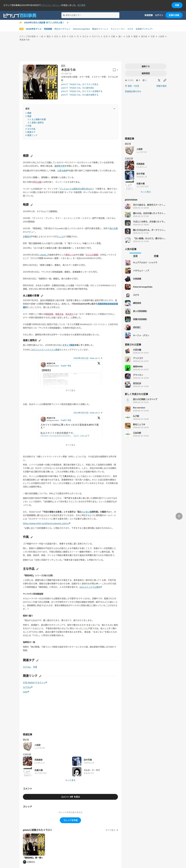Open すべて見る for pixiv illustrations

coord(111,830)
